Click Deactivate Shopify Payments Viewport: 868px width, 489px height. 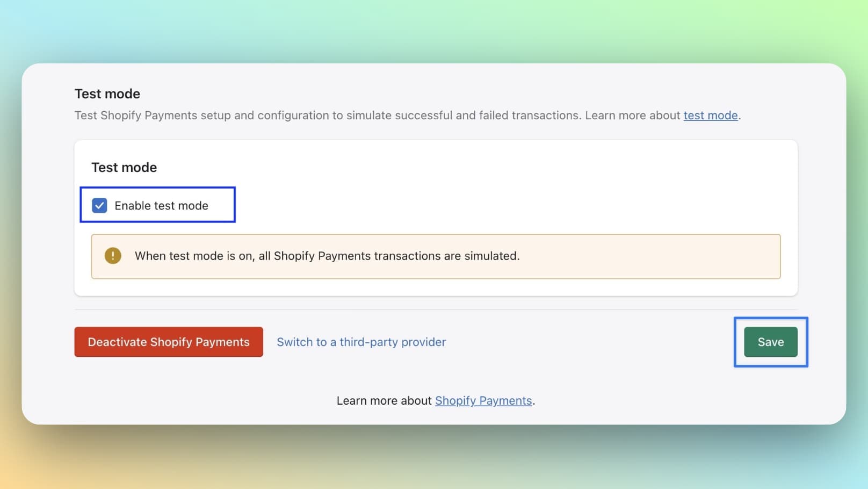[168, 342]
